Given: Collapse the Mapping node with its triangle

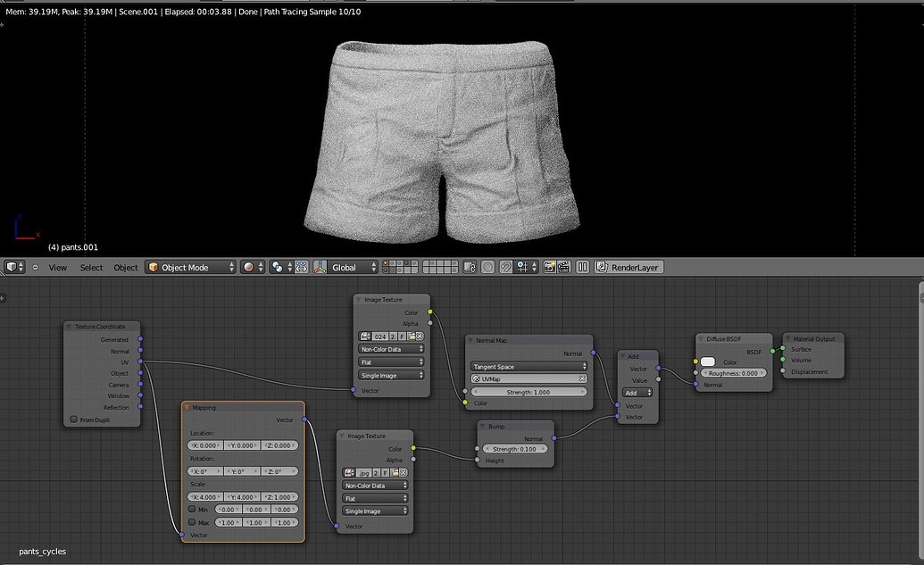Looking at the screenshot, I should (x=187, y=407).
